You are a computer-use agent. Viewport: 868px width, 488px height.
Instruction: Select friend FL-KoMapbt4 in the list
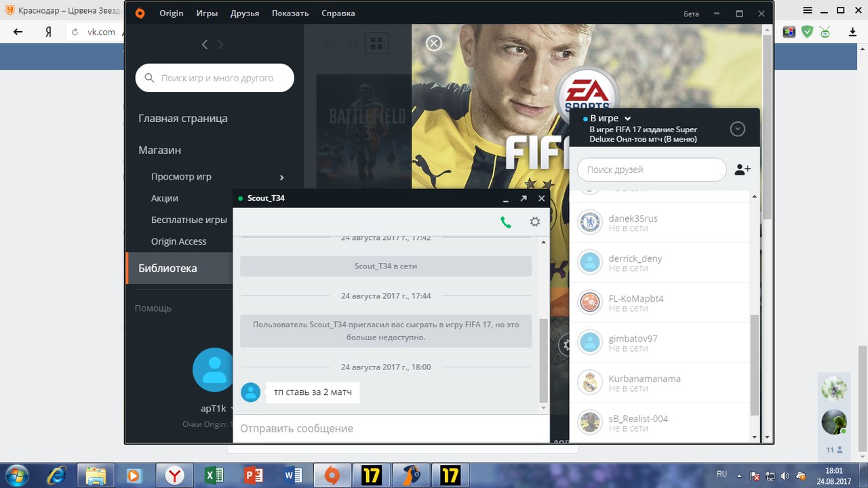click(x=659, y=303)
